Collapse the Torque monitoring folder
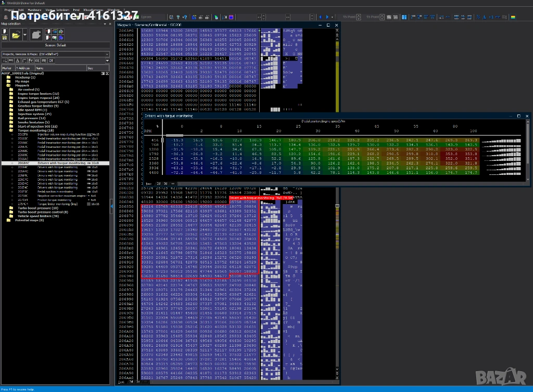Image resolution: width=533 pixels, height=392 pixels. [x=36, y=131]
